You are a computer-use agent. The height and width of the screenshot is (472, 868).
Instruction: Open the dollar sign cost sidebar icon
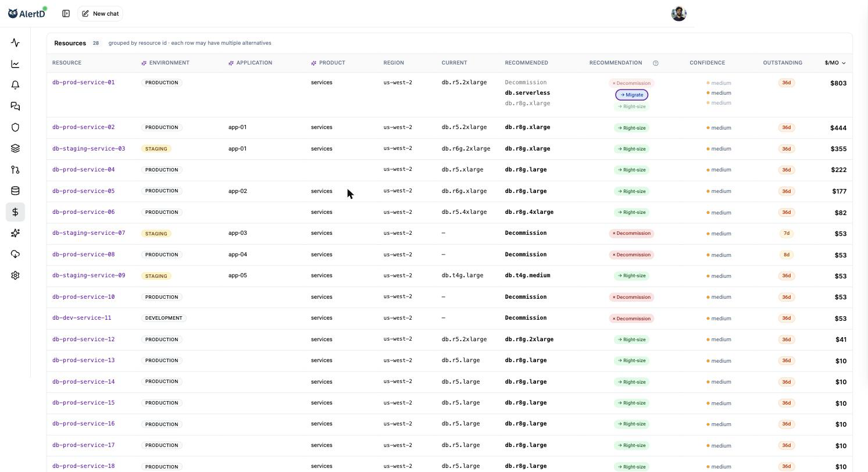click(15, 212)
